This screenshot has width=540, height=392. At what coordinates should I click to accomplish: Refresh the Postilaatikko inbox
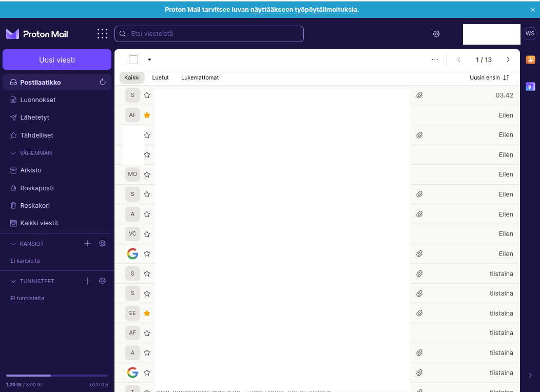pos(103,82)
